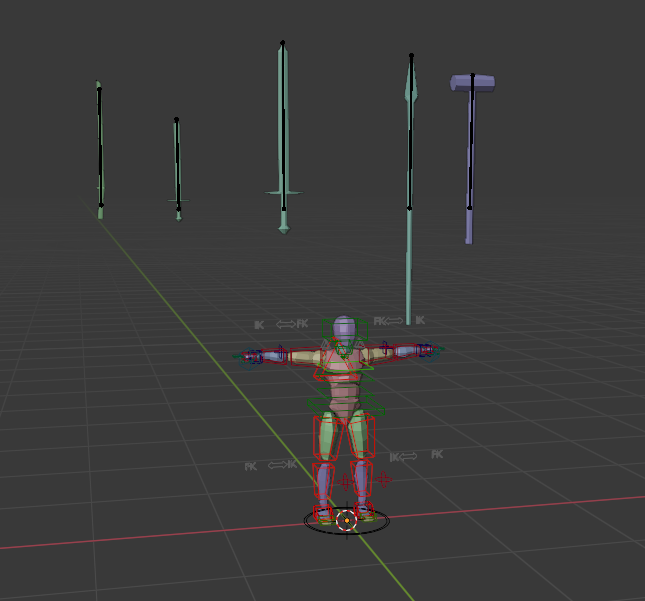Select the tall longsword in the center
Viewport: 645px width, 601px height.
tap(283, 138)
